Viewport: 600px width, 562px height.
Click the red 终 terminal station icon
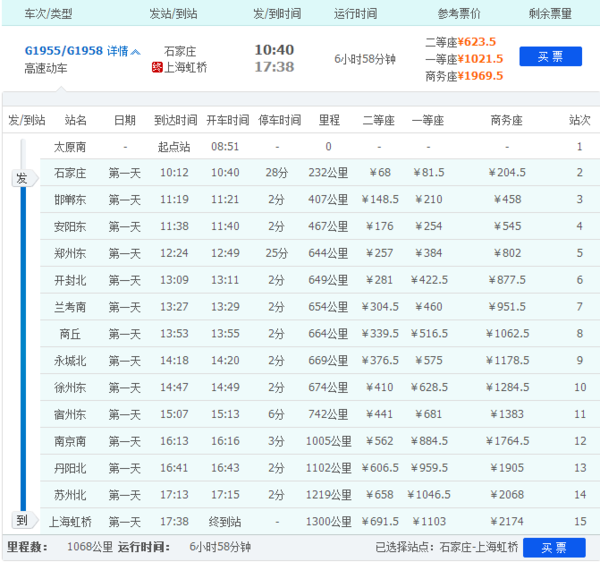[x=157, y=68]
